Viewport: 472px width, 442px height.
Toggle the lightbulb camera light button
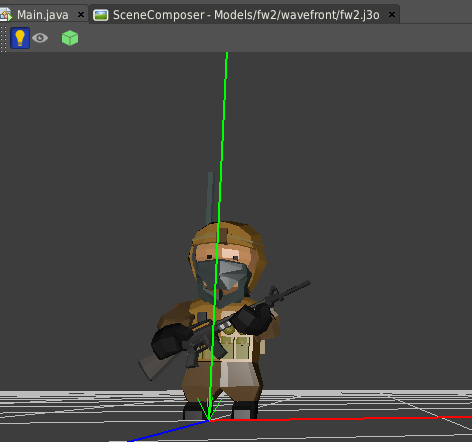tap(20, 38)
